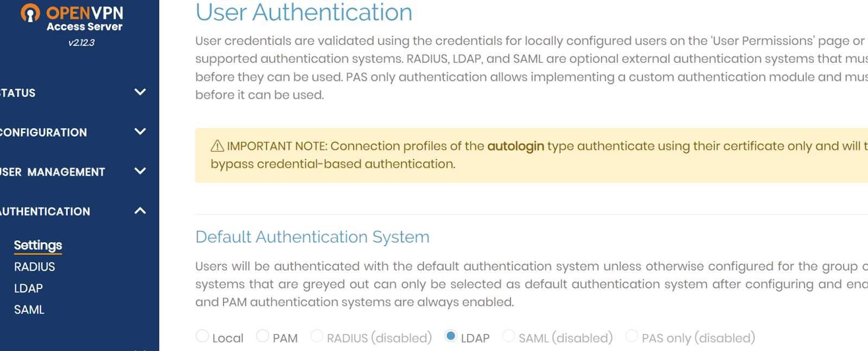Click the bold 'autologin' word in note
The height and width of the screenshot is (351, 868).
tap(515, 146)
